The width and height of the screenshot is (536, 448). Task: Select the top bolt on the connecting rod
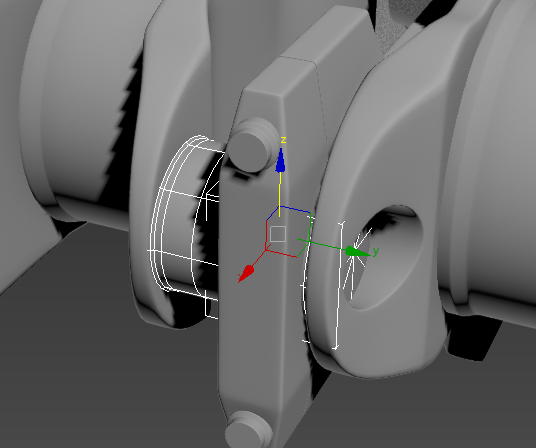254,145
